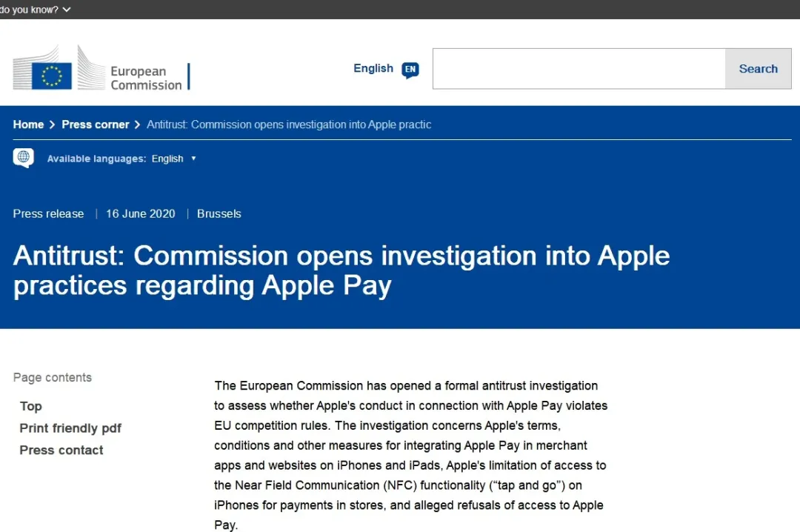
Task: Click the globe languages icon
Action: (24, 158)
